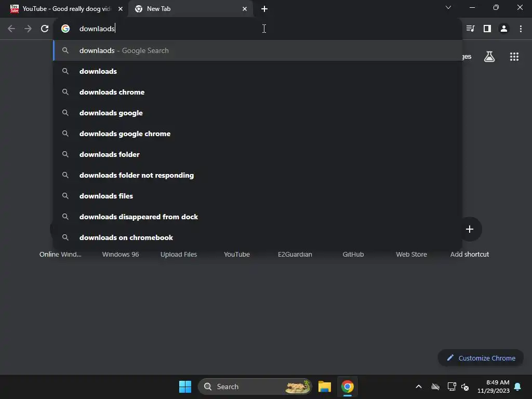Open the network status tray icon
Viewport: 532px width, 399px height.
451,387
